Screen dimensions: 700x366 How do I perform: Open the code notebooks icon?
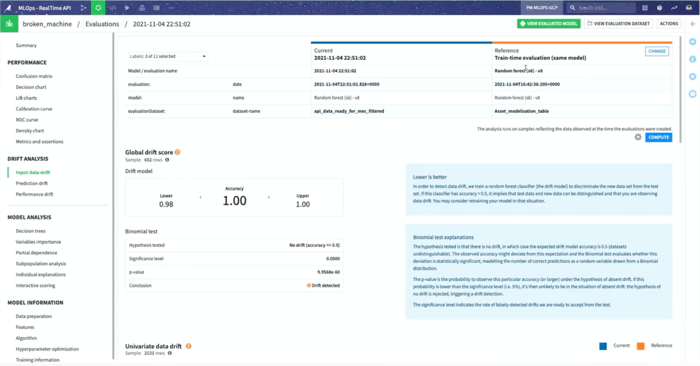tap(113, 8)
